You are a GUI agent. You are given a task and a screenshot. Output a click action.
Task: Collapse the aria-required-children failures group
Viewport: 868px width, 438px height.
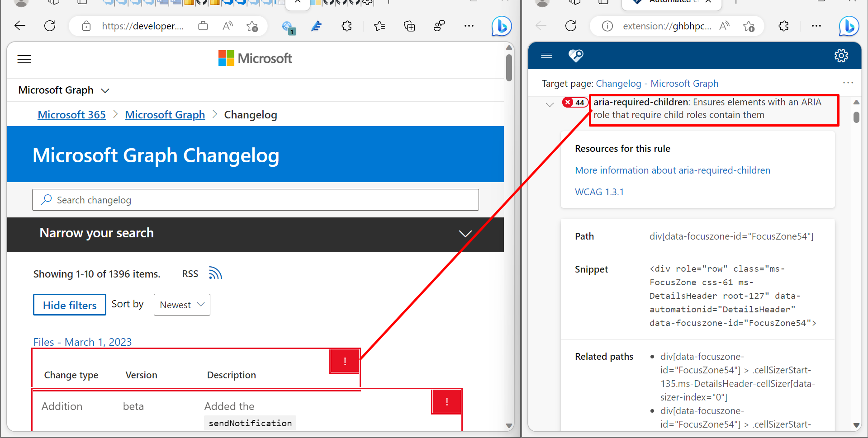(x=550, y=104)
